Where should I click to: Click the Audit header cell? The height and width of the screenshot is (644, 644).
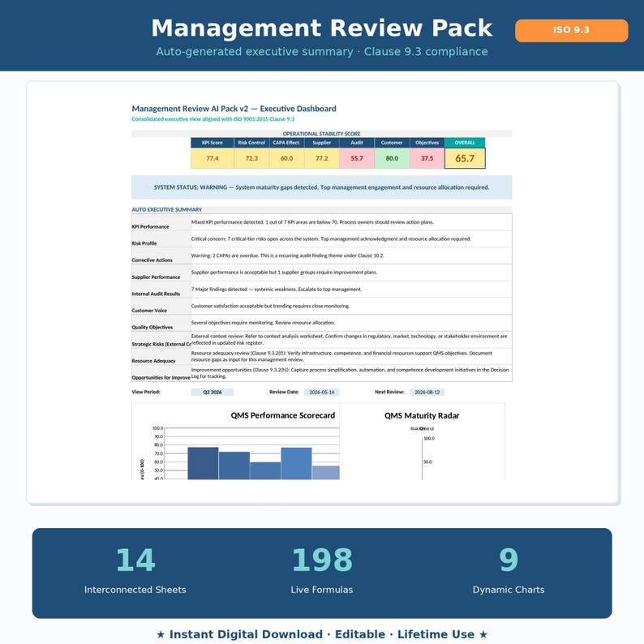[x=357, y=143]
